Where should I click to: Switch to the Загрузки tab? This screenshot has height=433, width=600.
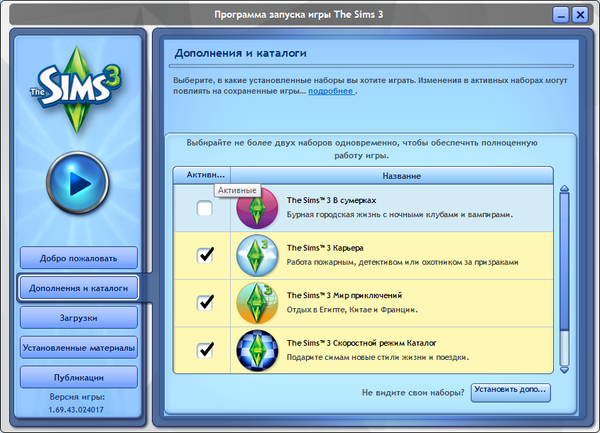click(77, 318)
